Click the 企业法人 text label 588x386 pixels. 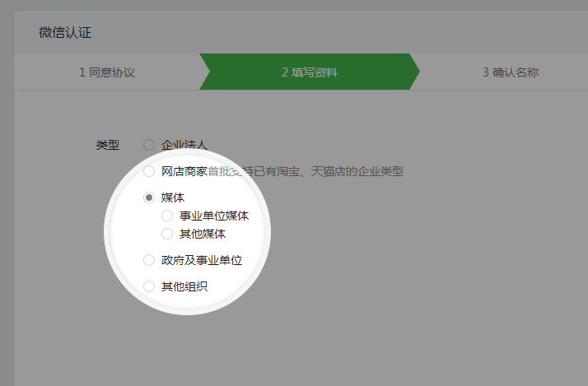pyautogui.click(x=184, y=145)
